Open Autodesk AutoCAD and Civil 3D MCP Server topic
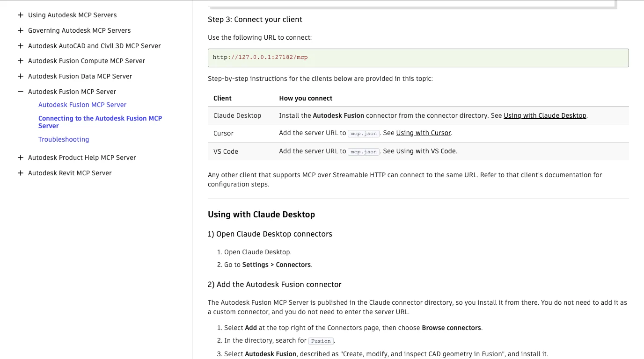Viewport: 644px width, 359px height. pyautogui.click(x=95, y=46)
